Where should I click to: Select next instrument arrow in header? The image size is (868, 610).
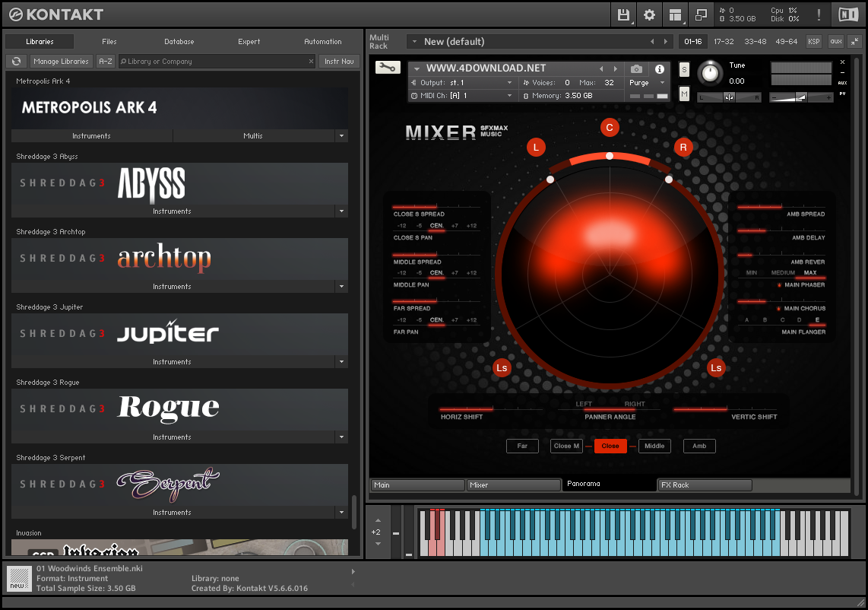[x=616, y=68]
